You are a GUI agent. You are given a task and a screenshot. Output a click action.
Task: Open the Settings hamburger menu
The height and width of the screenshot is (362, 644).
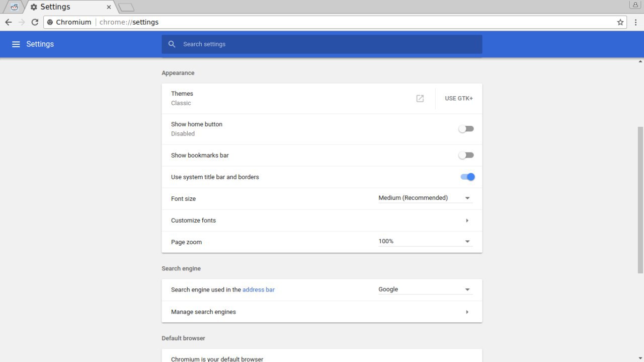[16, 44]
